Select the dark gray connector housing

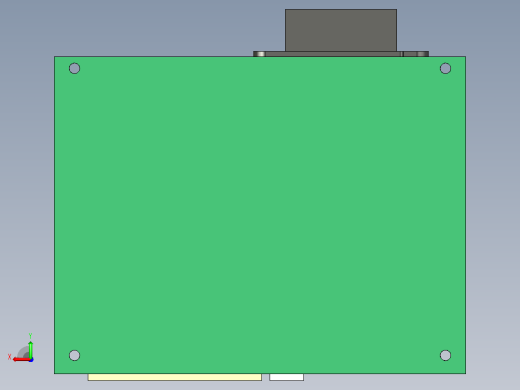341,30
